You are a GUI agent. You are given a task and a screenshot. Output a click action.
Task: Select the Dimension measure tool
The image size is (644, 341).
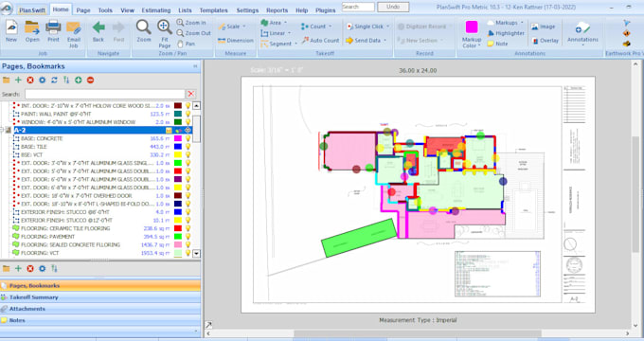click(x=235, y=41)
